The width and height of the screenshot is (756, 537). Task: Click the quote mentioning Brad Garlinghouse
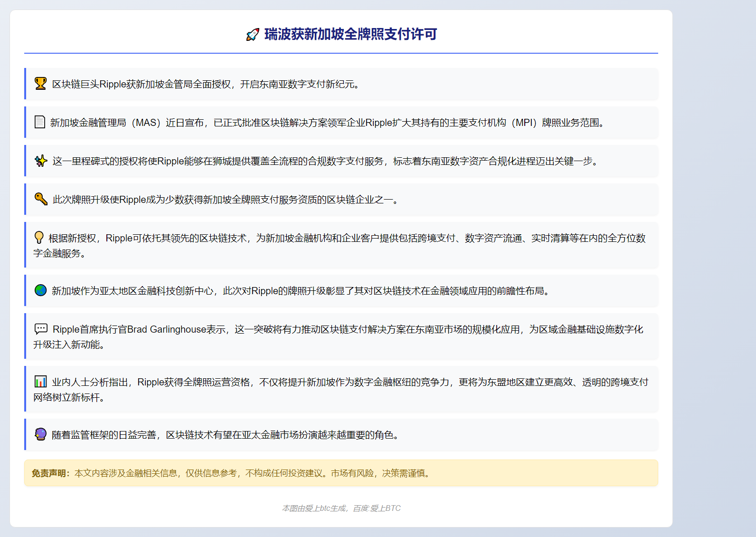tap(339, 336)
